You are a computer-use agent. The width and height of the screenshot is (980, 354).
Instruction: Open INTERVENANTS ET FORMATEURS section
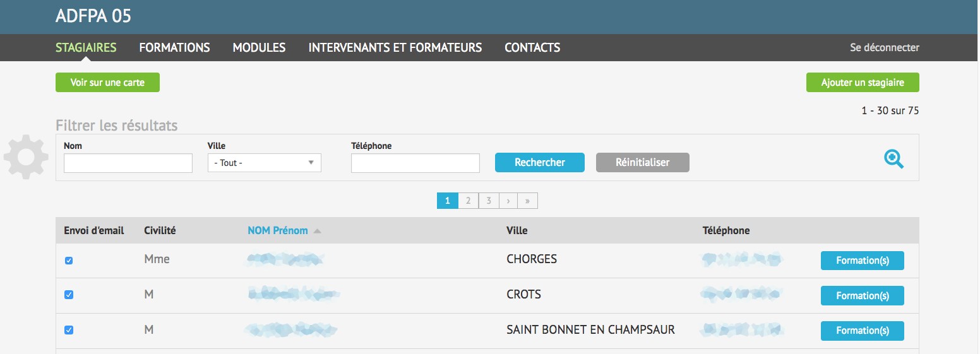(x=395, y=47)
